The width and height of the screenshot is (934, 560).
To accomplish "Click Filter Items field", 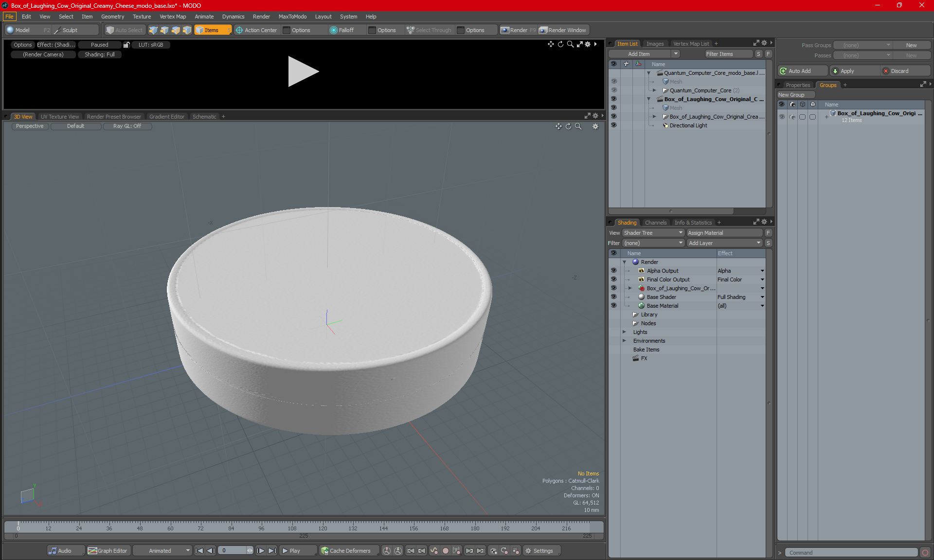I will point(729,54).
